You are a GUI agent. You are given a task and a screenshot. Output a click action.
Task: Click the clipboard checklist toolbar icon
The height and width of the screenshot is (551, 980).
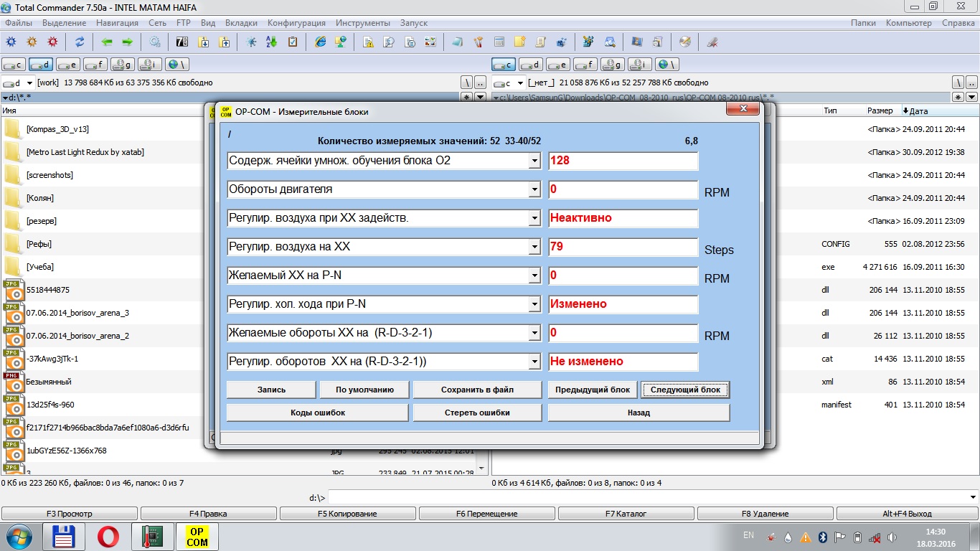point(293,42)
